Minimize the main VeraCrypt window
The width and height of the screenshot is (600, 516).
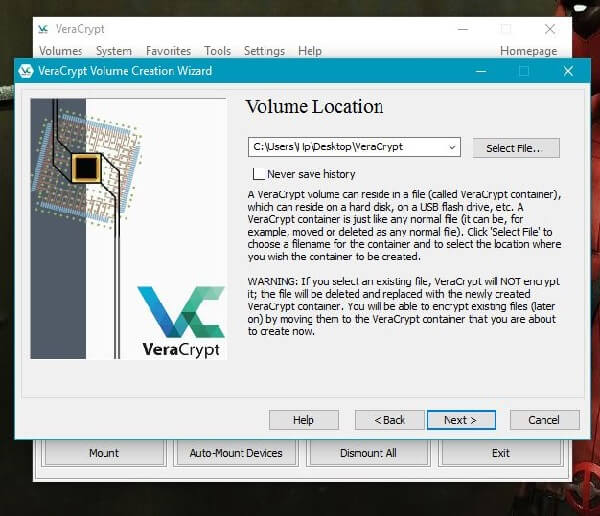pos(463,29)
